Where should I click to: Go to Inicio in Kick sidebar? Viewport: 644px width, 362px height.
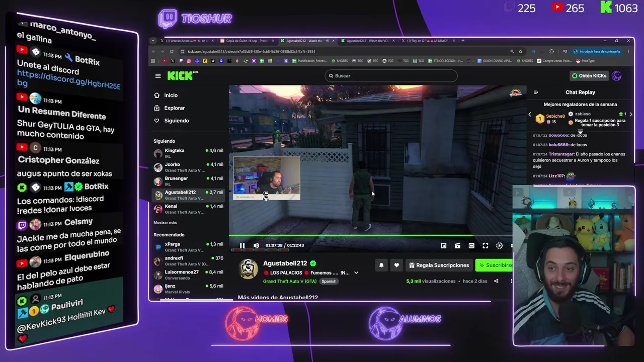tap(171, 96)
